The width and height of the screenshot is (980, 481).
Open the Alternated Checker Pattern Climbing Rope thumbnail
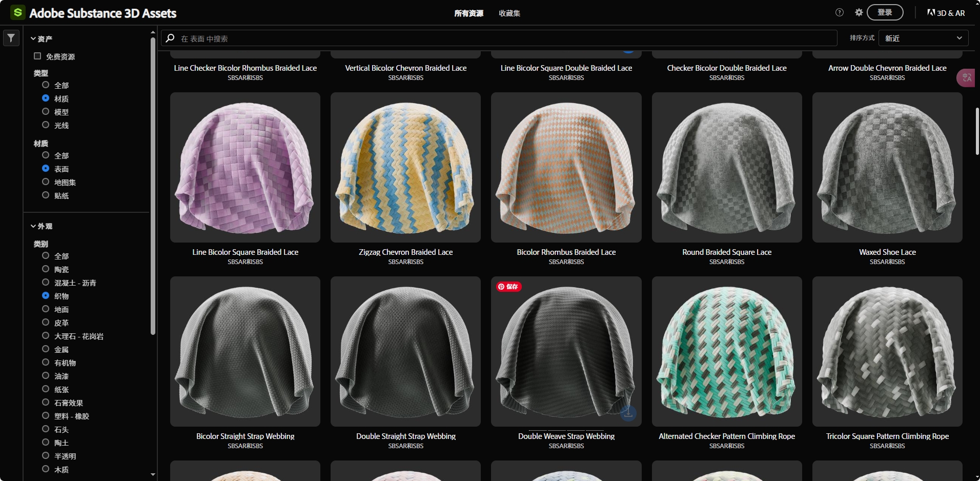727,351
